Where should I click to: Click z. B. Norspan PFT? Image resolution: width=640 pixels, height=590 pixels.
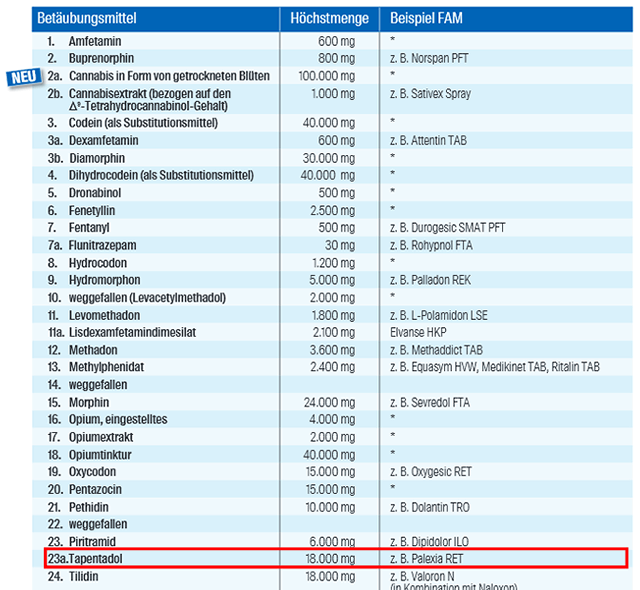pos(429,58)
